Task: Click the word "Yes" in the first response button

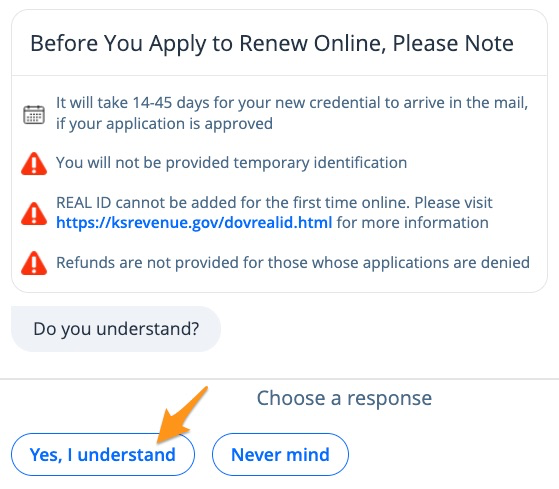Action: pos(46,455)
